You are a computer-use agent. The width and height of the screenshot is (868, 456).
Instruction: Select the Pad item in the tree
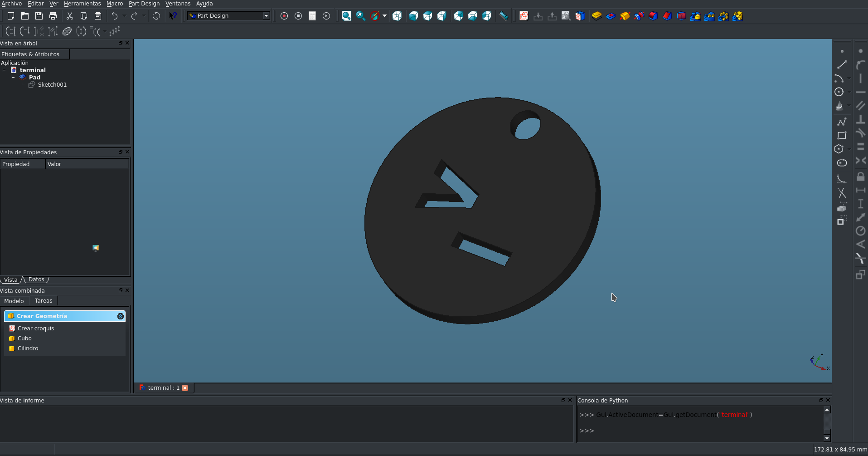click(34, 78)
